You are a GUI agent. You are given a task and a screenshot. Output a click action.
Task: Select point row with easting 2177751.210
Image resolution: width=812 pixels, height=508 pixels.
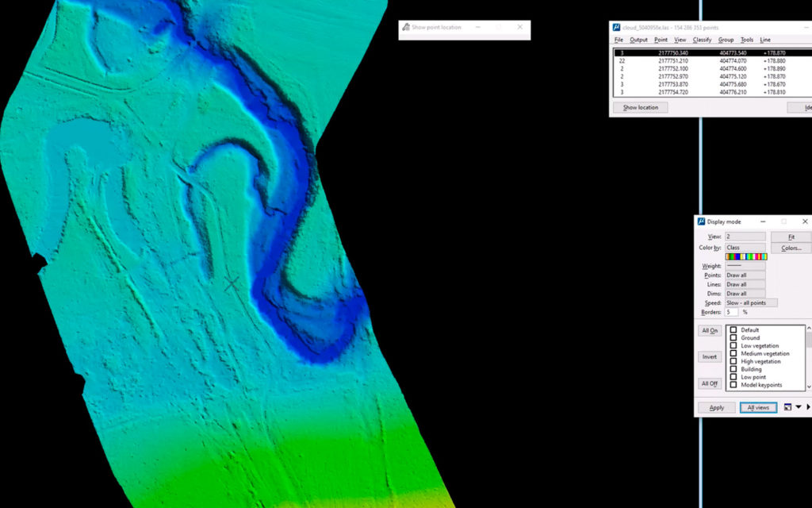[x=713, y=60]
